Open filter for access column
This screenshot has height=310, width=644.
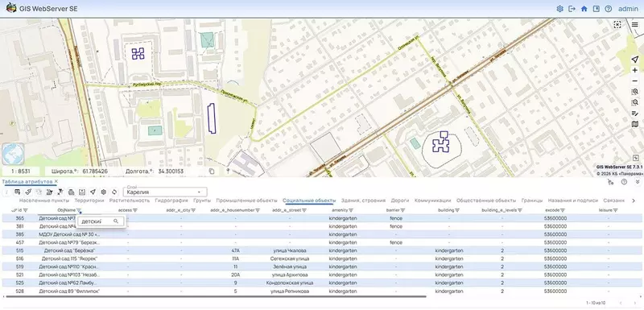pos(135,210)
